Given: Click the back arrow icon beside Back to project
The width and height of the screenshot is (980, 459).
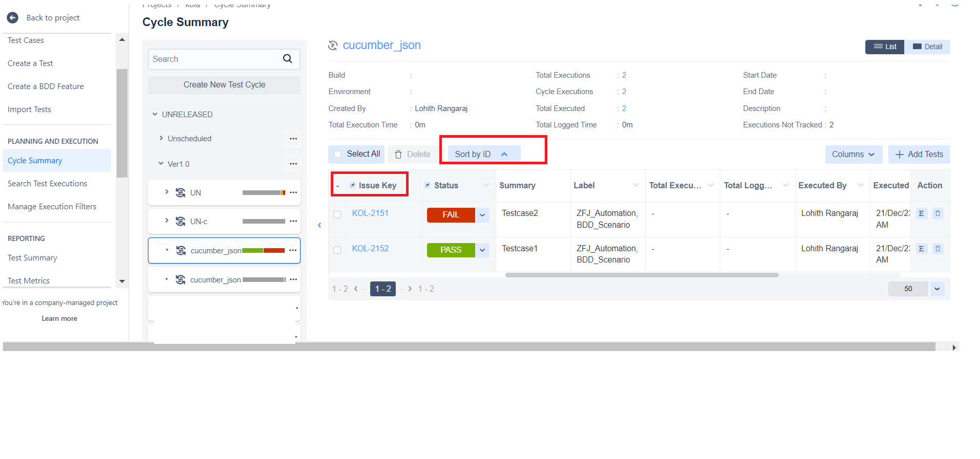Looking at the screenshot, I should (13, 18).
